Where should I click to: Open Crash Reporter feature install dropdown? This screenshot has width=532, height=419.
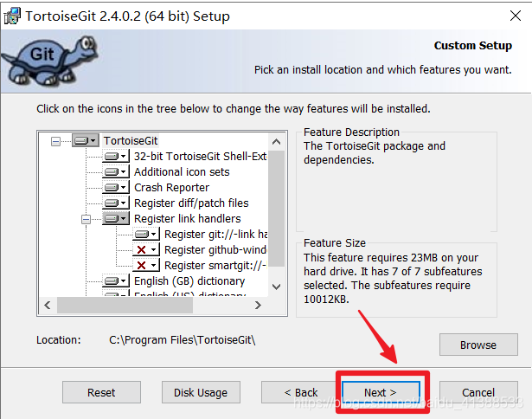point(116,188)
